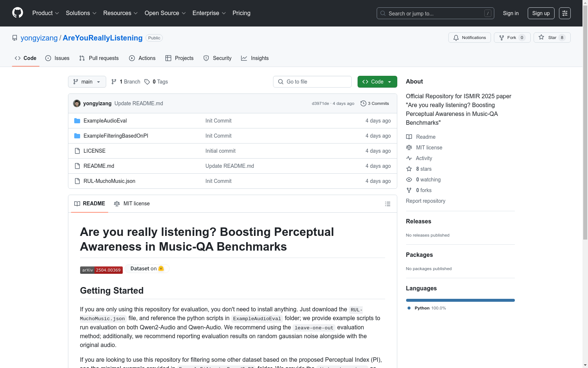
Task: Click the star icon next to 8 stars
Action: [409, 169]
